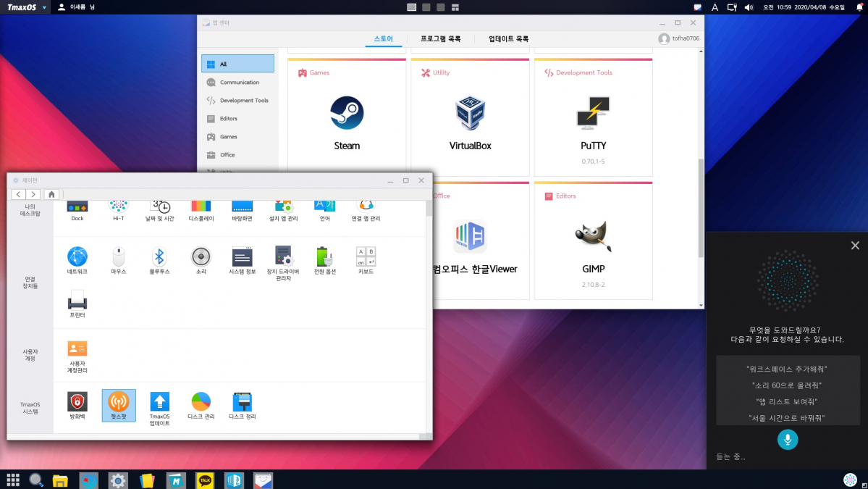
Task: Switch to the 업데이트 목록 tab
Action: pos(508,39)
